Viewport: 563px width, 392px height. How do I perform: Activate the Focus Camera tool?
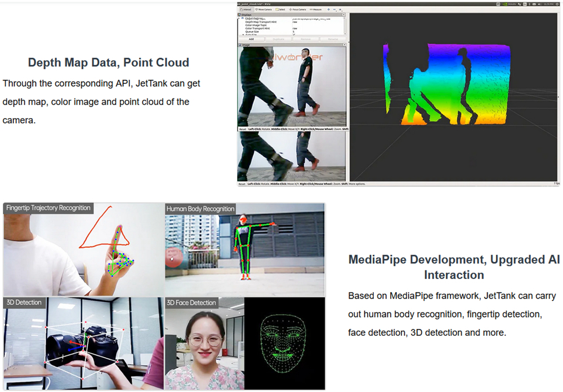pos(298,10)
